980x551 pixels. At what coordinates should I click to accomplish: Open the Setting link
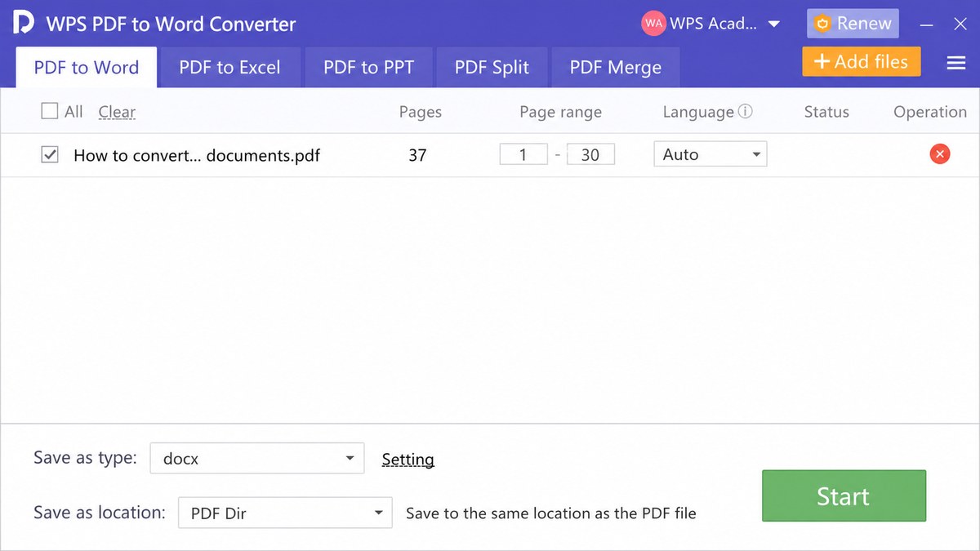pos(408,460)
